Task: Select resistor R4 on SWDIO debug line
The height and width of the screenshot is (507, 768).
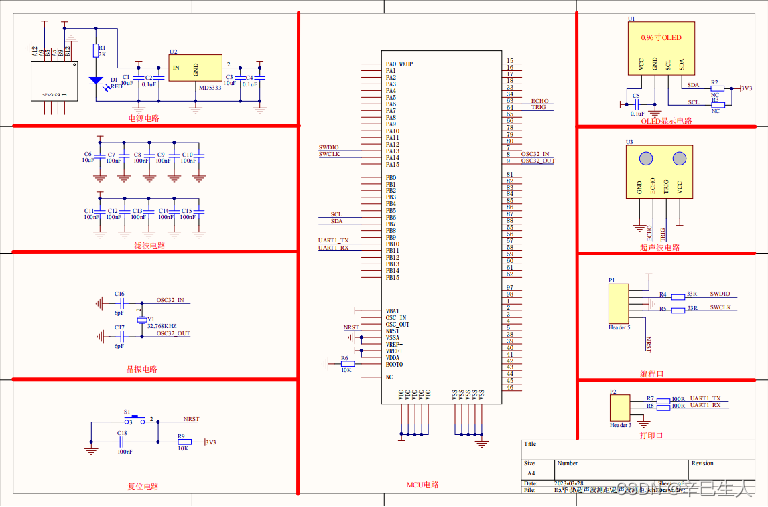Action: point(678,297)
